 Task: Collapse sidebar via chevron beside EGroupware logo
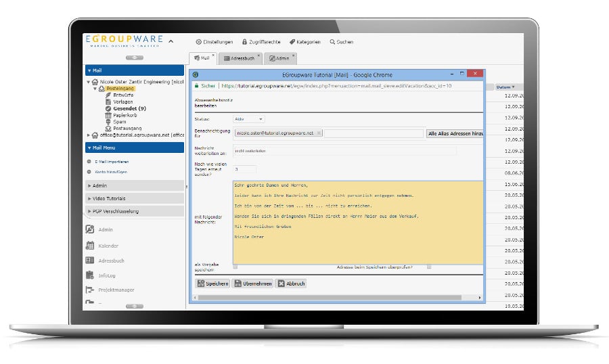coord(171,41)
